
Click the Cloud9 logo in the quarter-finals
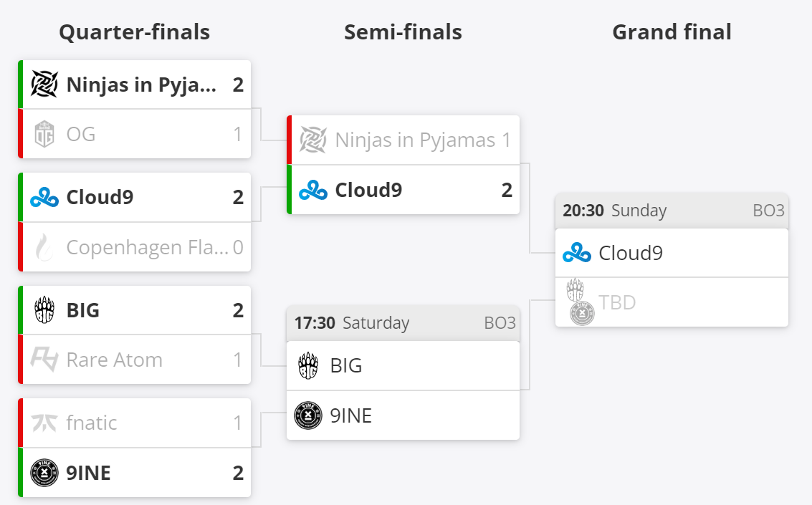coord(44,197)
